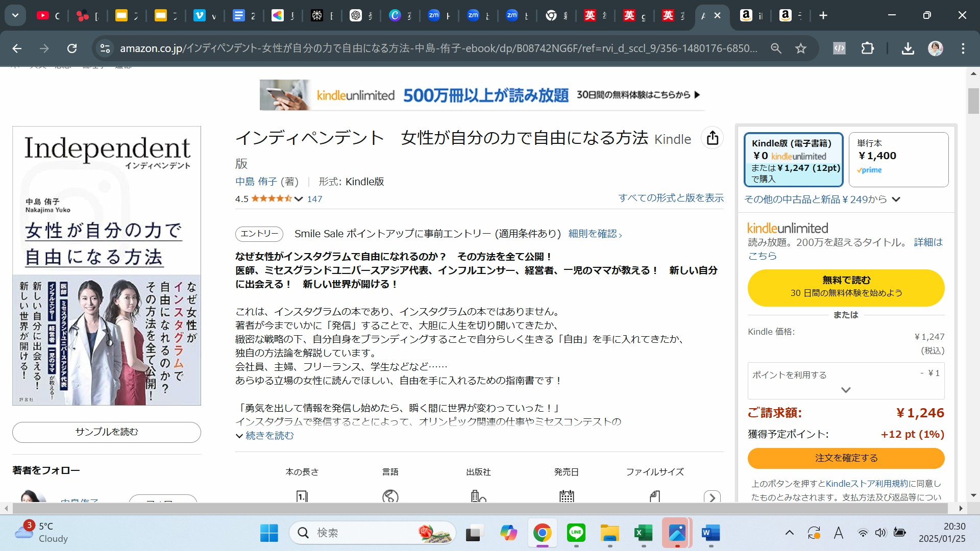Click すべての形式と版を表示 link
980x551 pixels.
[x=671, y=198]
